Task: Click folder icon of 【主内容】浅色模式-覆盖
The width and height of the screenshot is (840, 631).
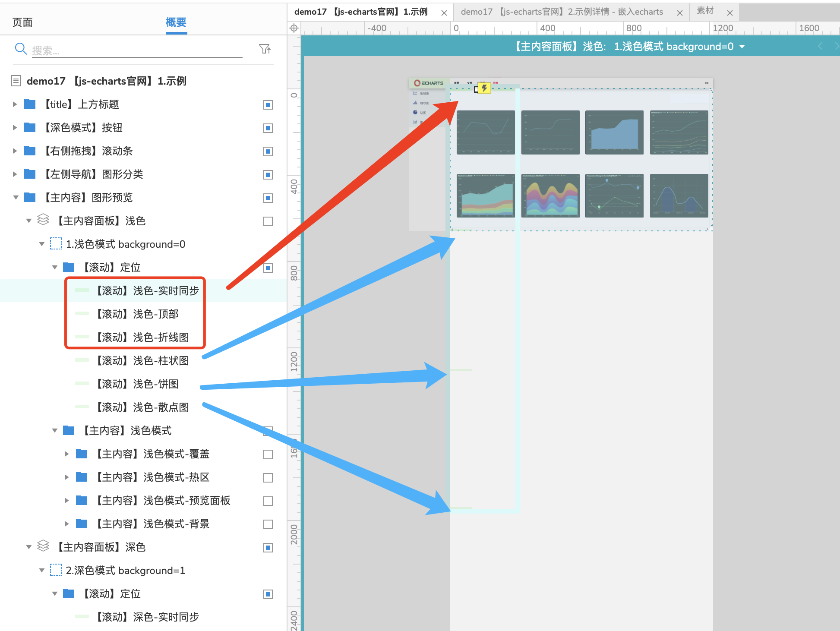Action: pyautogui.click(x=82, y=454)
